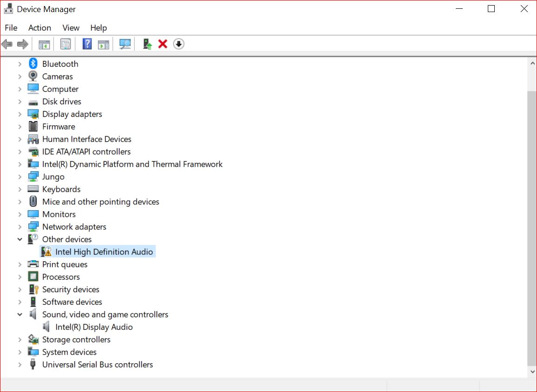
Task: Click the Back arrow toolbar icon
Action: [7, 44]
